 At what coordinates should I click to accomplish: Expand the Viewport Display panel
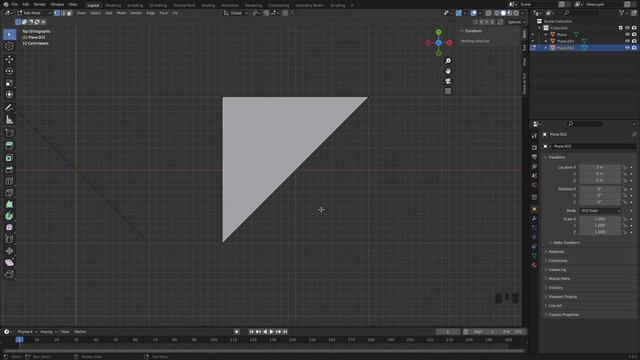[x=562, y=297]
